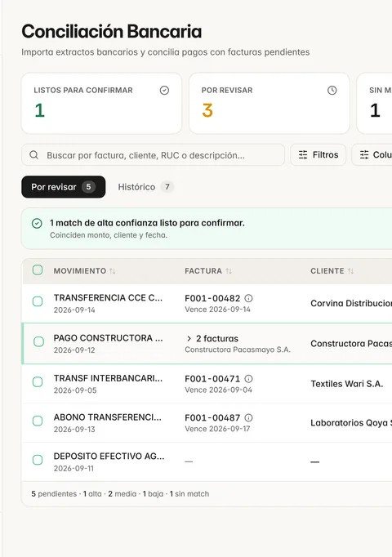Click client name Laboratorios Qoya
The height and width of the screenshot is (557, 392).
point(351,423)
